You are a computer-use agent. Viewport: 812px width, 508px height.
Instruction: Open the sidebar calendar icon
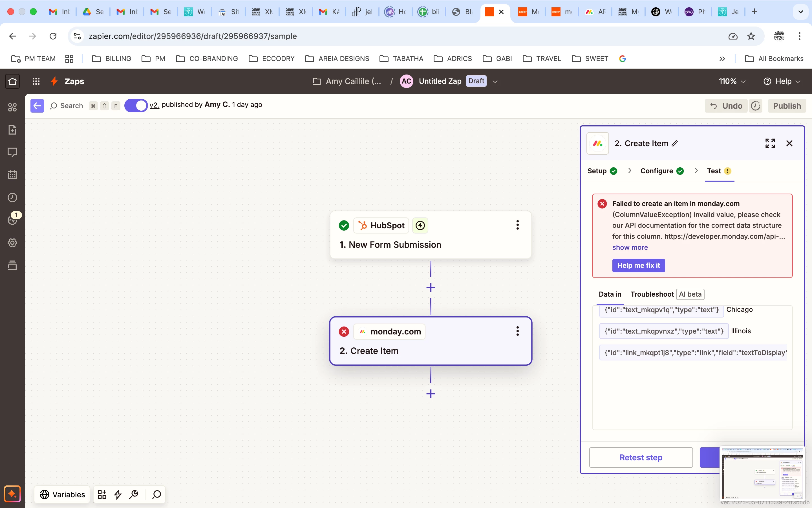pos(12,175)
